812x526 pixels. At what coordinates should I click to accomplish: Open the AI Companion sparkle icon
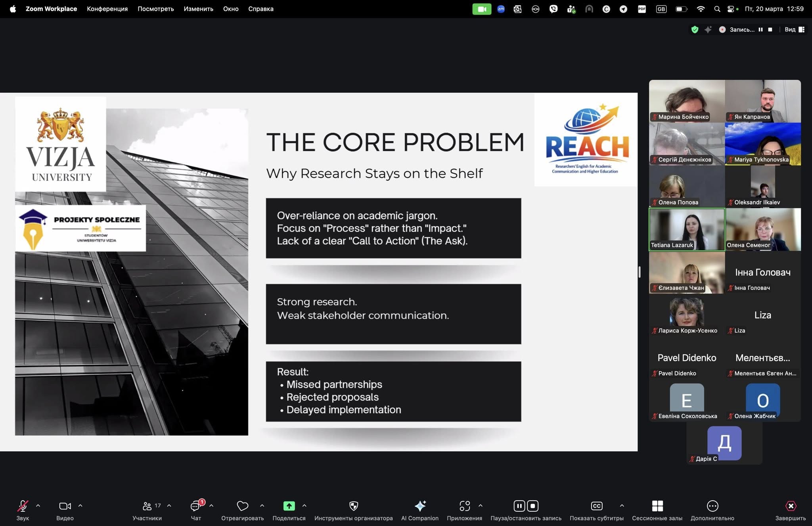tap(420, 506)
